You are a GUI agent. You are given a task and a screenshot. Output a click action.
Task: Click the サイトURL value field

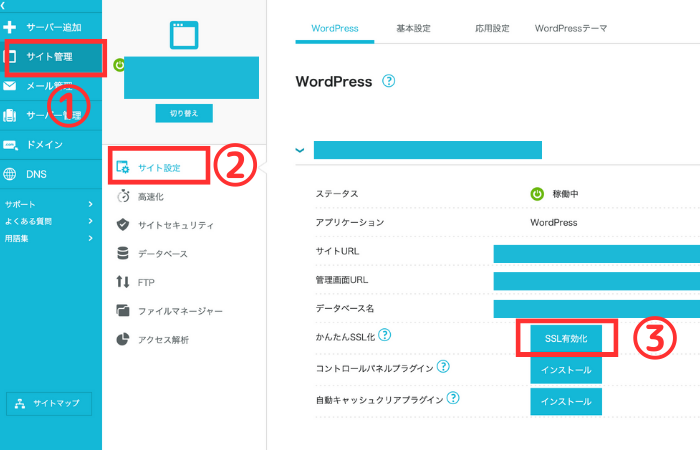(x=596, y=254)
